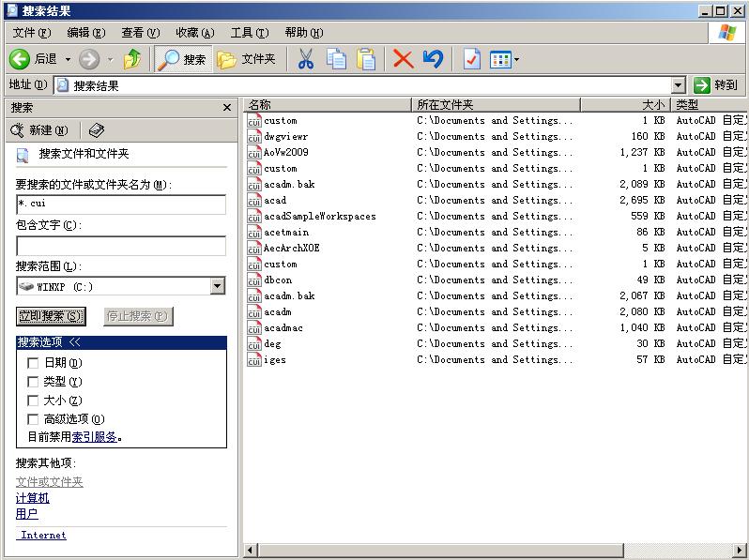Click the 立即搜索(S) button

click(x=51, y=316)
